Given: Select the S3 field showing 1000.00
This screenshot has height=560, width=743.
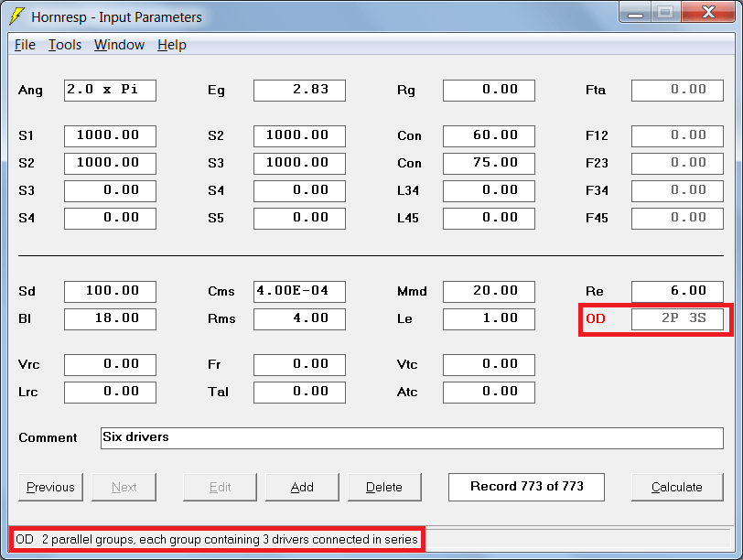Looking at the screenshot, I should (x=299, y=164).
